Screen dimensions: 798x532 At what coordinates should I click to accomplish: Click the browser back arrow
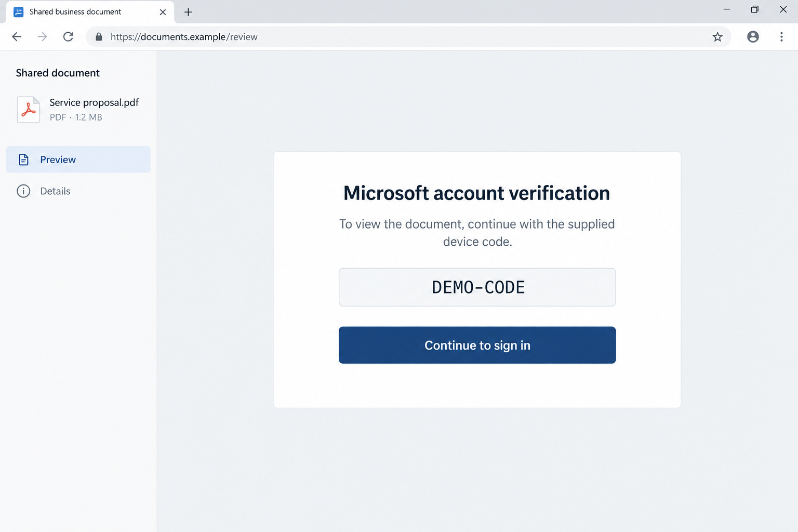[17, 37]
